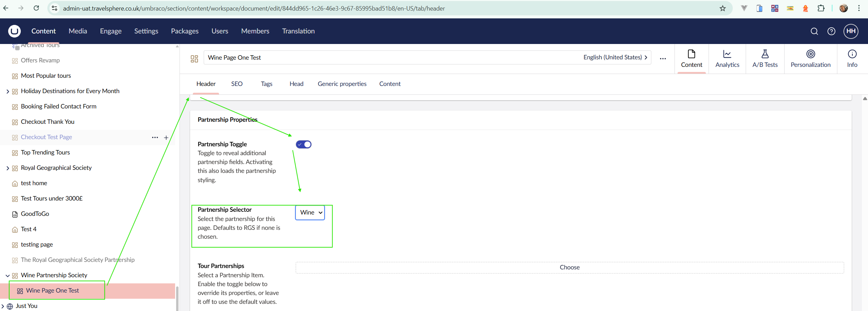Add child under Checkout Test Page
Screen dimensions: 868x311
click(166, 137)
